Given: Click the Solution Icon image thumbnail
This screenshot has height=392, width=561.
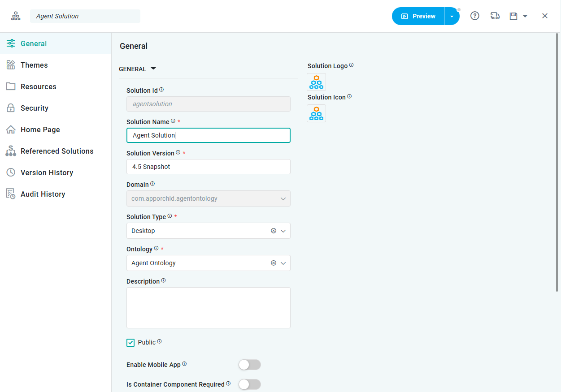Looking at the screenshot, I should [316, 113].
